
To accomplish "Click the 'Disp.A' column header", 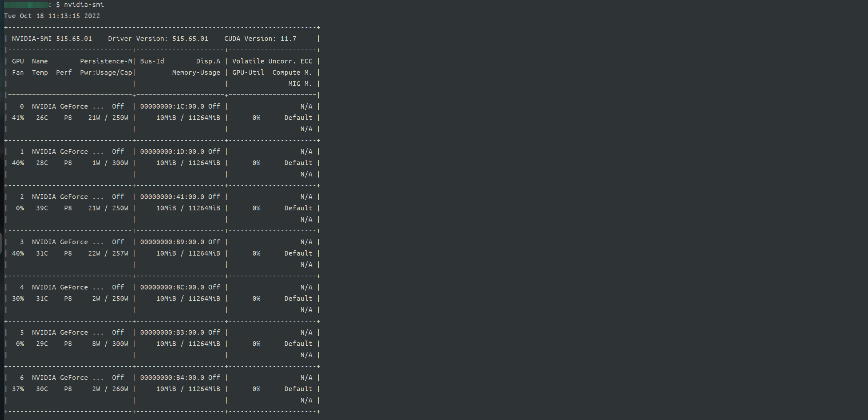I will click(208, 61).
